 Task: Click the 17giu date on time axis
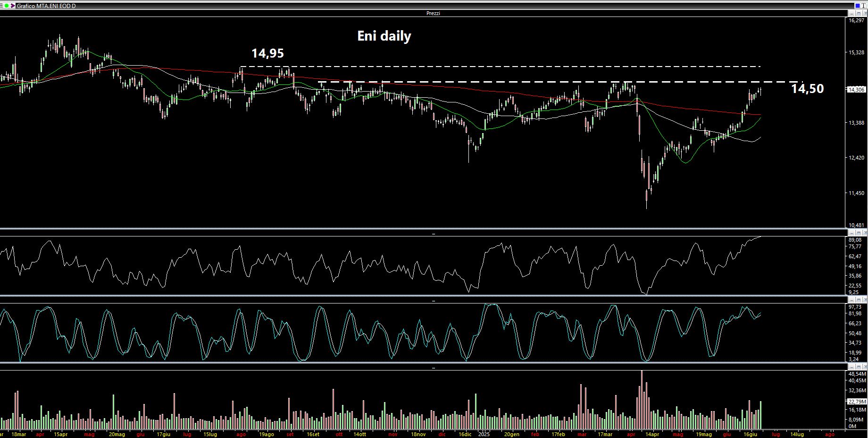tap(163, 434)
